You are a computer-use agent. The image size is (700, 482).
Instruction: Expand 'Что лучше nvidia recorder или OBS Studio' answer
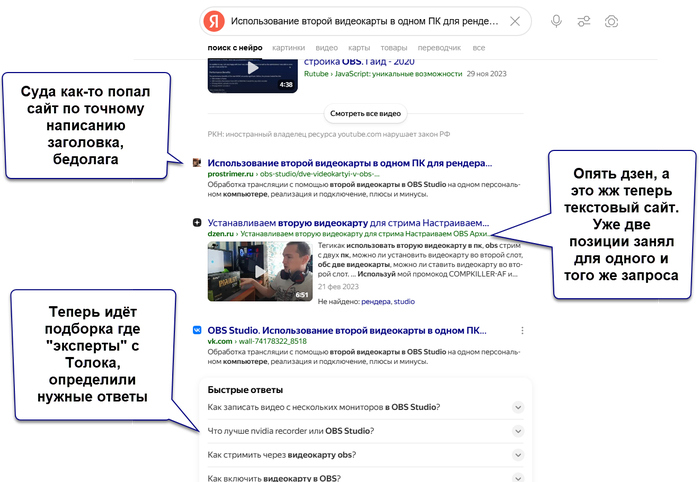pyautogui.click(x=517, y=431)
